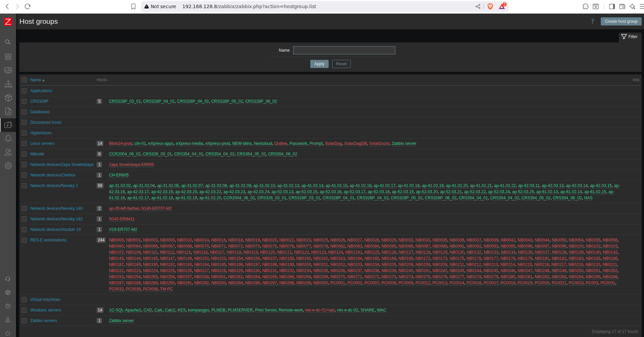Click the Sign out power icon
The height and width of the screenshot is (337, 644).
(8, 333)
